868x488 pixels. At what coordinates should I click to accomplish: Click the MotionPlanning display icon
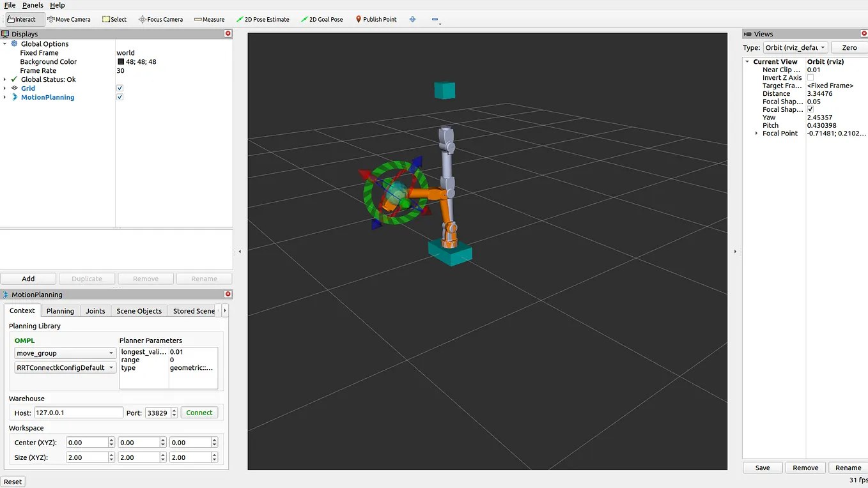[x=15, y=97]
